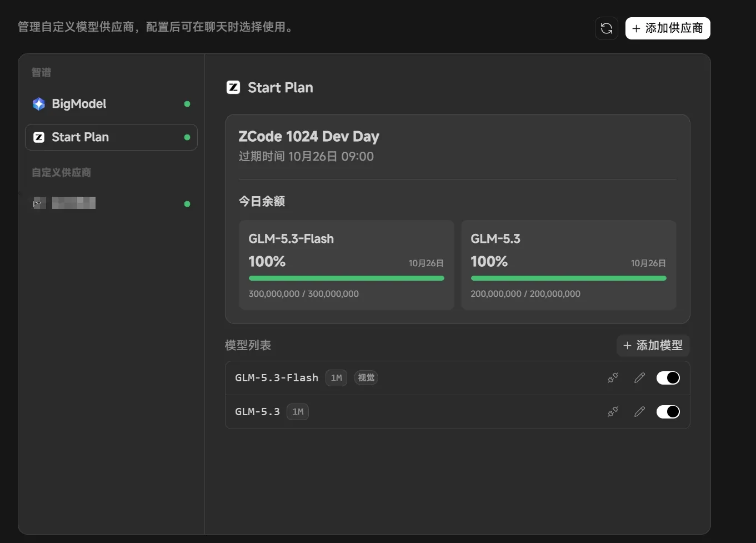Viewport: 756px width, 543px height.
Task: Click the GLM-5.3-Flash balance card title
Action: click(x=291, y=239)
